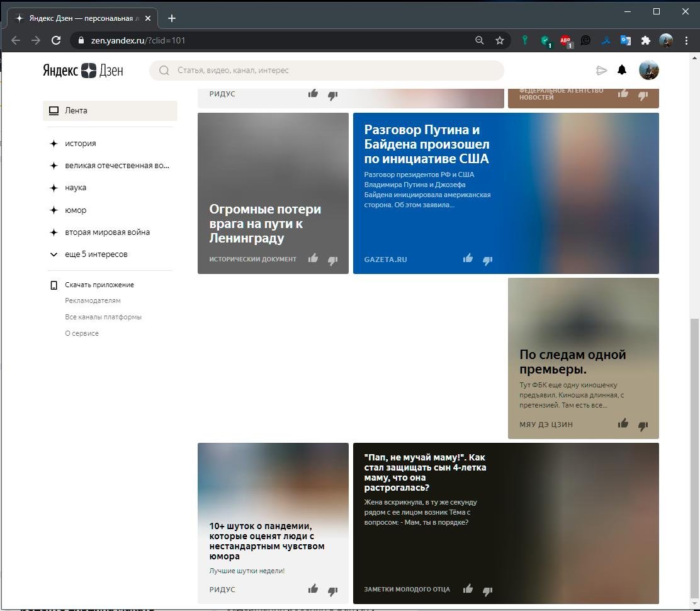Open Chrome three-dot menu
This screenshot has width=700, height=611.
tap(686, 41)
